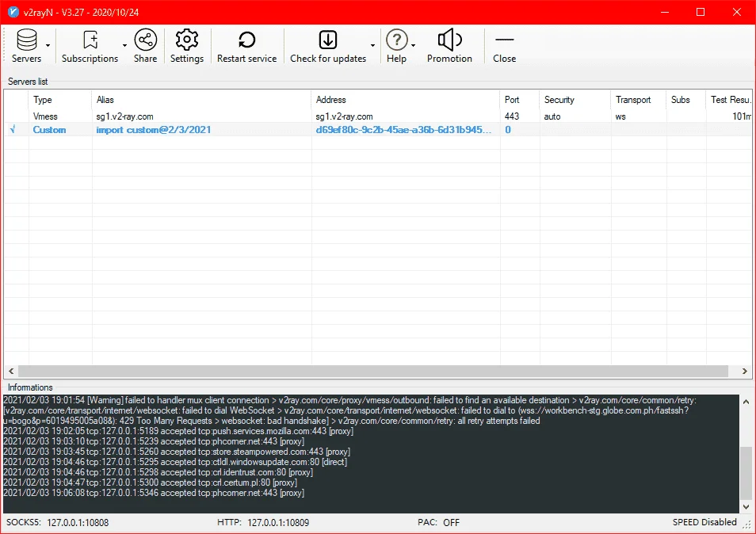Click the Promotion speaker icon
This screenshot has width=756, height=534.
coord(449,40)
